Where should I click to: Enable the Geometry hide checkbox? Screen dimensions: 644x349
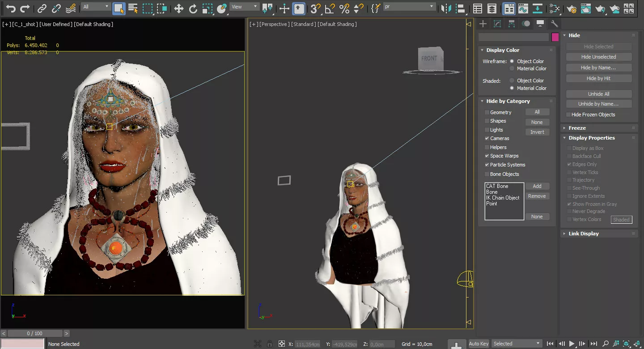pos(487,112)
